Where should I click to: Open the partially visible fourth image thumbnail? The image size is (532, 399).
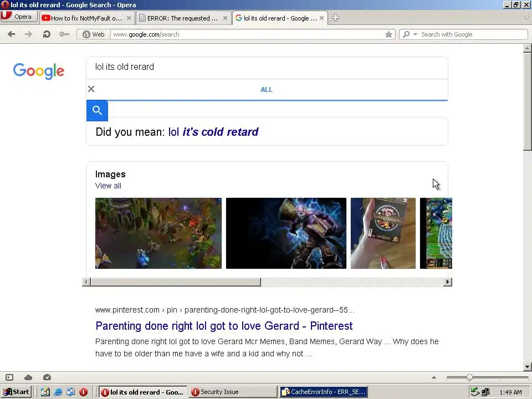pyautogui.click(x=436, y=233)
